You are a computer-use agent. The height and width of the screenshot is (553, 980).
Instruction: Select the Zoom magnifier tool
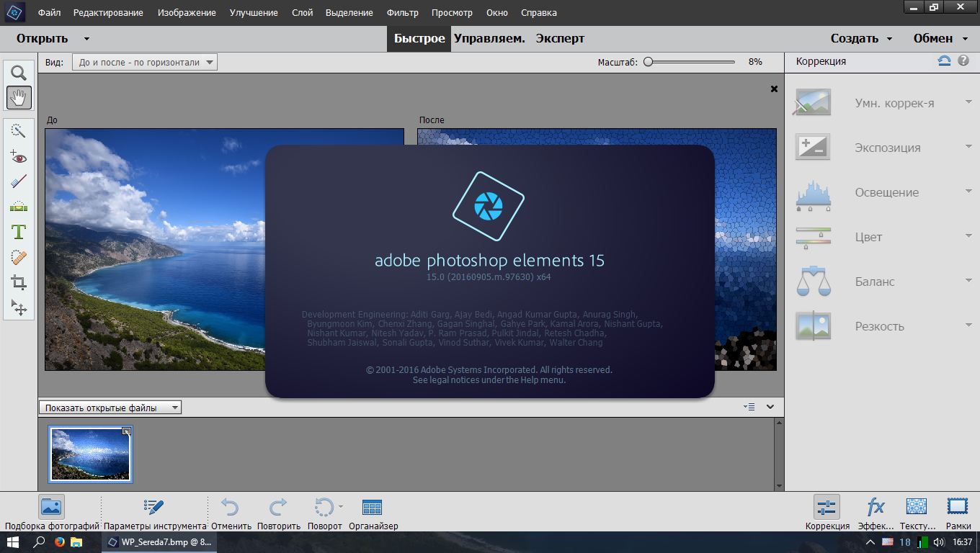pyautogui.click(x=19, y=73)
